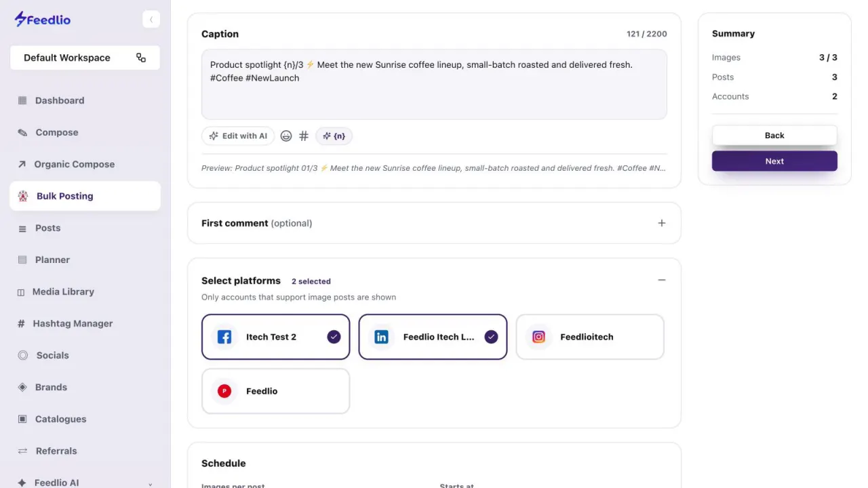Open Planner from the sidebar

[x=52, y=260]
